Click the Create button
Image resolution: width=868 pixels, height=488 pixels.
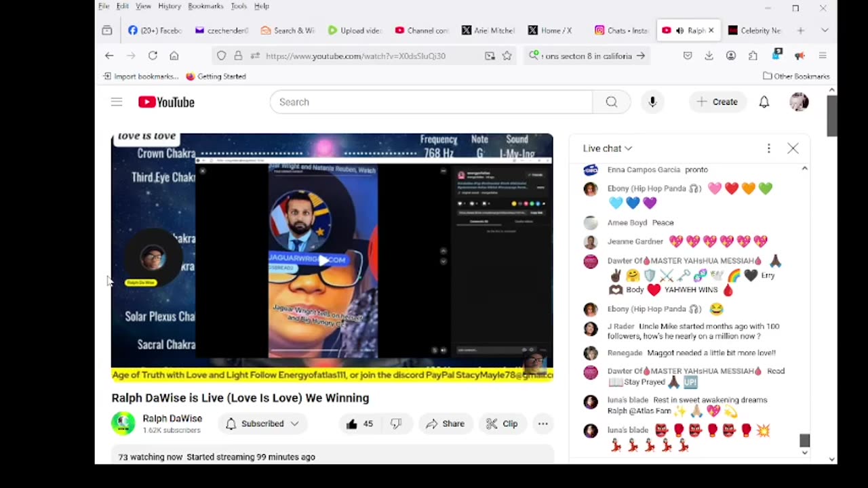[717, 102]
